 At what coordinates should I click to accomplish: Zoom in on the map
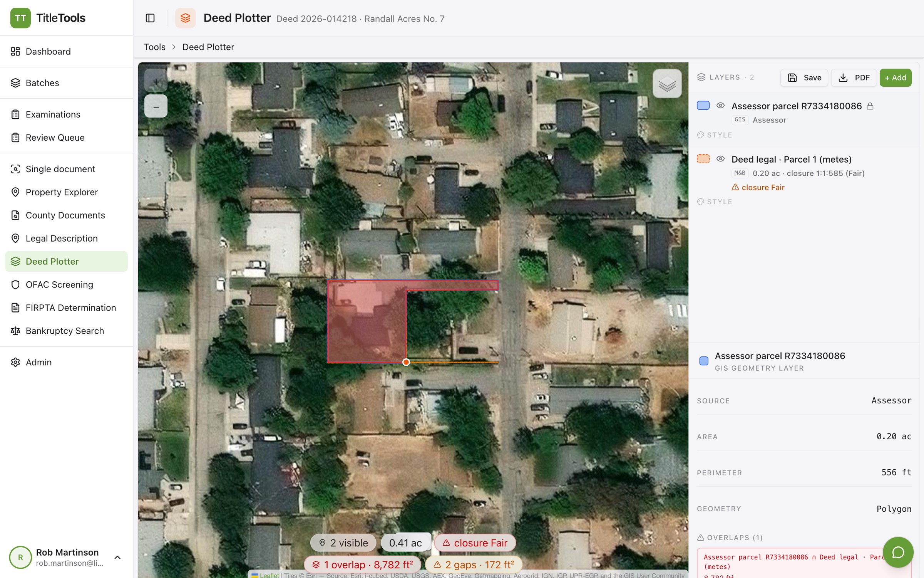click(x=156, y=81)
